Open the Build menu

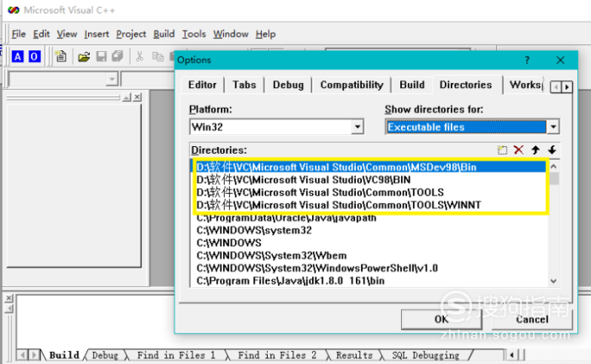(164, 34)
